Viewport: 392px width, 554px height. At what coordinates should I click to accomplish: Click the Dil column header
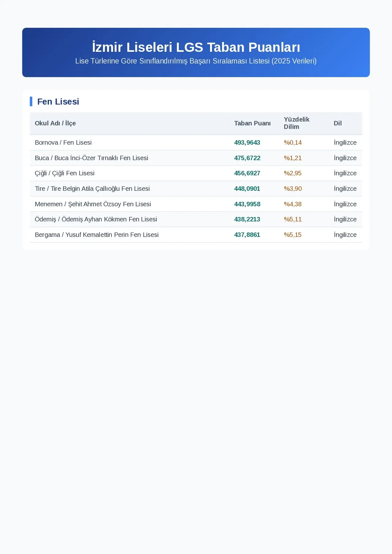pos(337,123)
